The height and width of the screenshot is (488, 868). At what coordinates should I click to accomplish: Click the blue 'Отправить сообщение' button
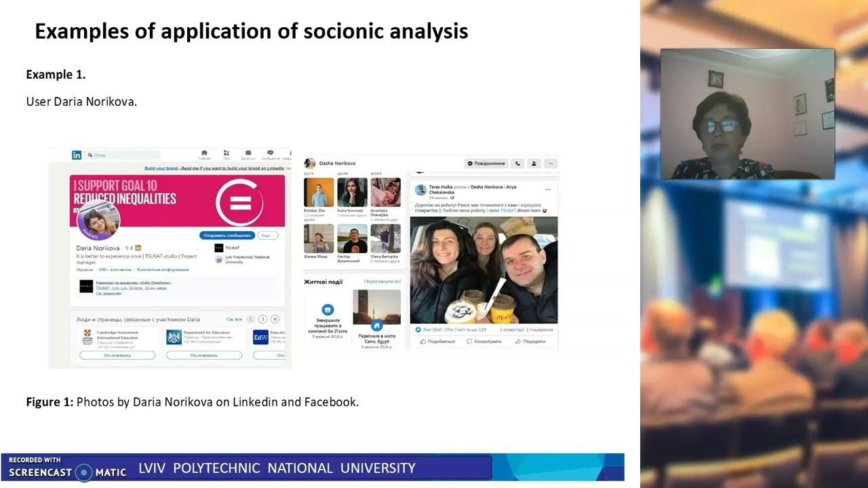pyautogui.click(x=227, y=235)
